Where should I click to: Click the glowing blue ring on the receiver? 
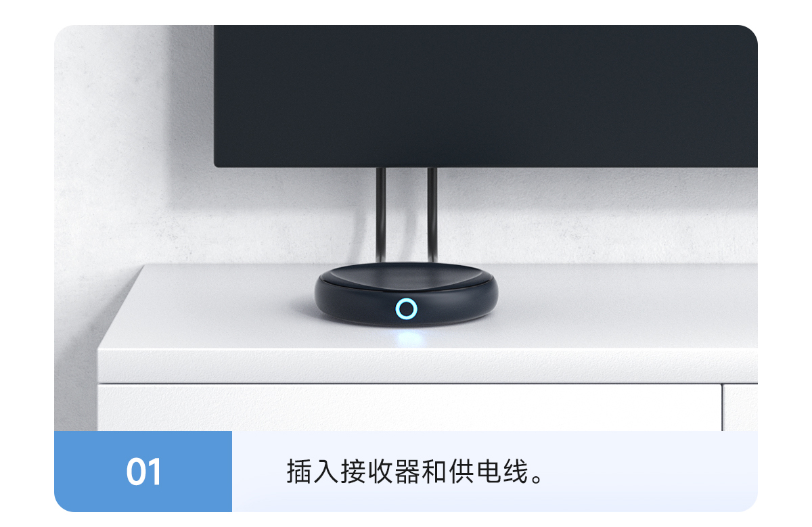coord(406,309)
